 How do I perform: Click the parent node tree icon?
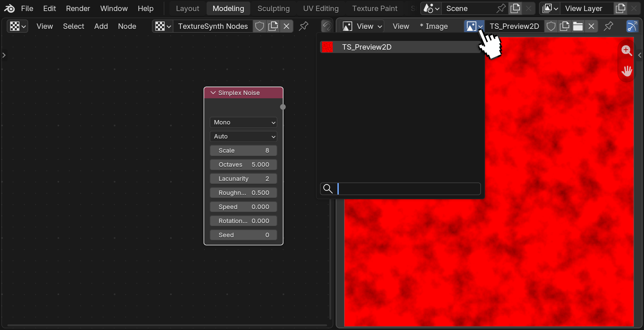point(327,26)
